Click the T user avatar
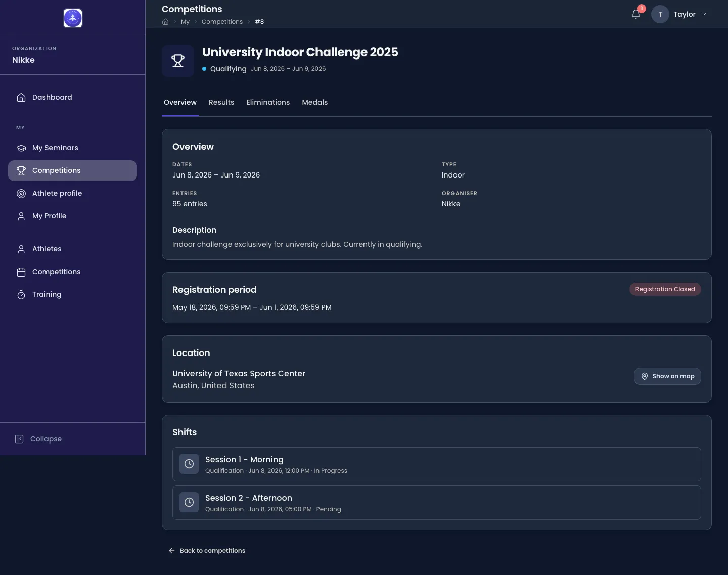Screen dimensions: 728x575 tap(660, 14)
